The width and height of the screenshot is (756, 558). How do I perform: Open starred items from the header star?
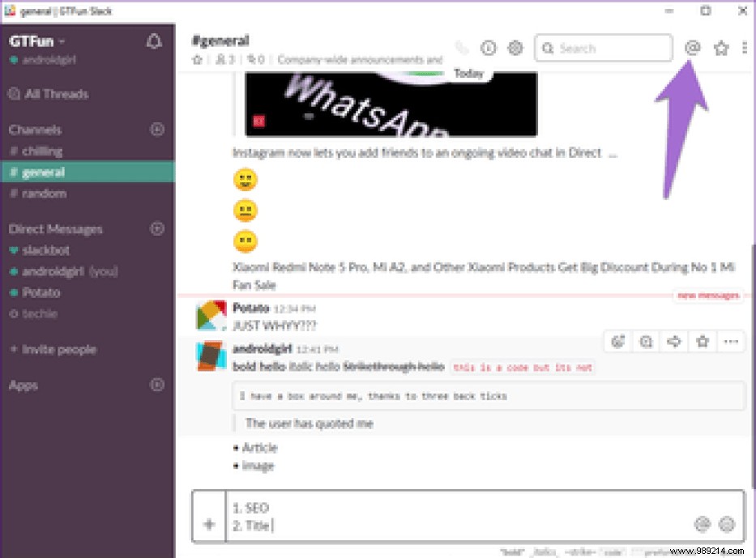[721, 48]
